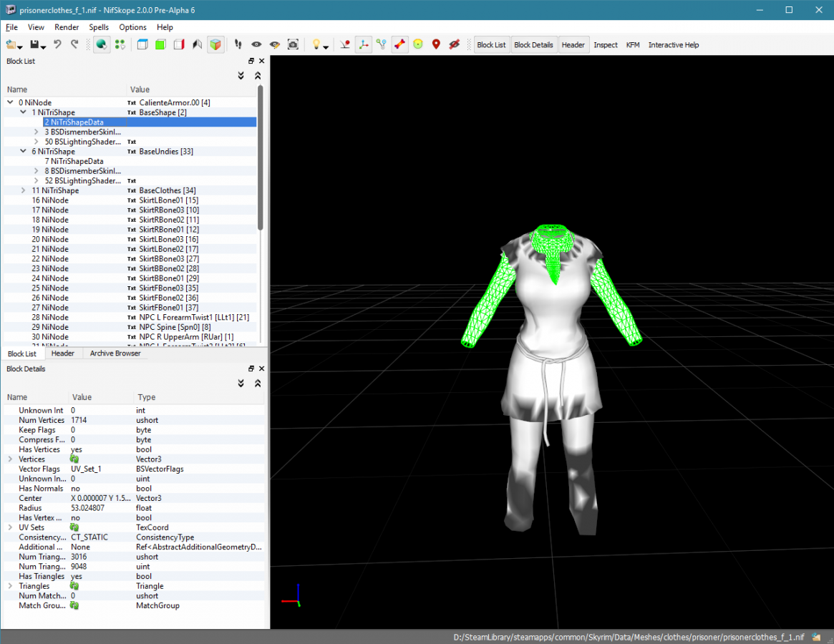Switch to side view red cube icon

click(x=179, y=44)
